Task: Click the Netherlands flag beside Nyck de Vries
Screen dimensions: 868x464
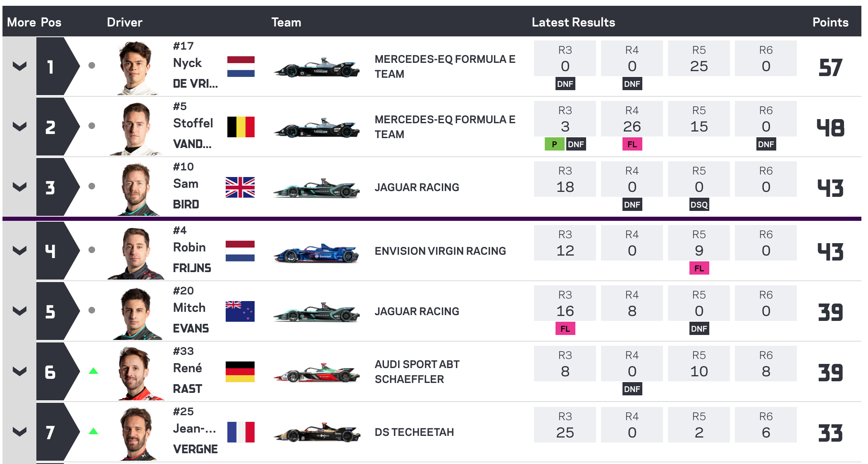Action: click(x=241, y=67)
